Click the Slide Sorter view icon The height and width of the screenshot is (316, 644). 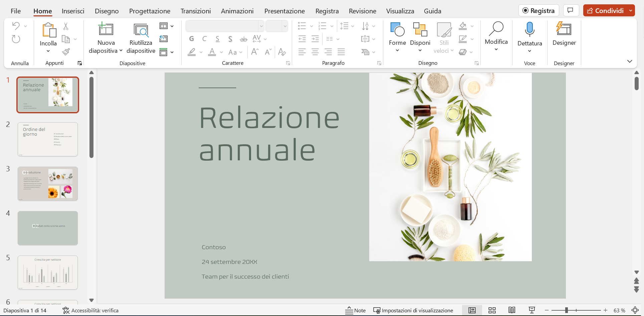[x=492, y=310]
